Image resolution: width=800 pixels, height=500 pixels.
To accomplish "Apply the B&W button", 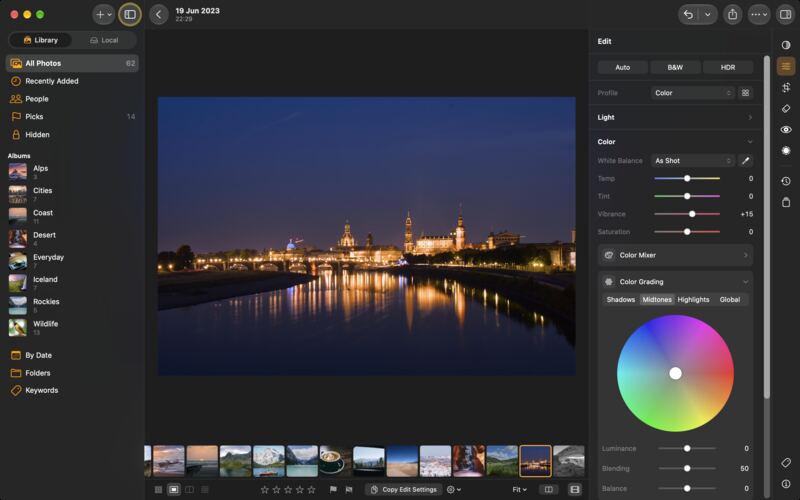I will (x=675, y=67).
